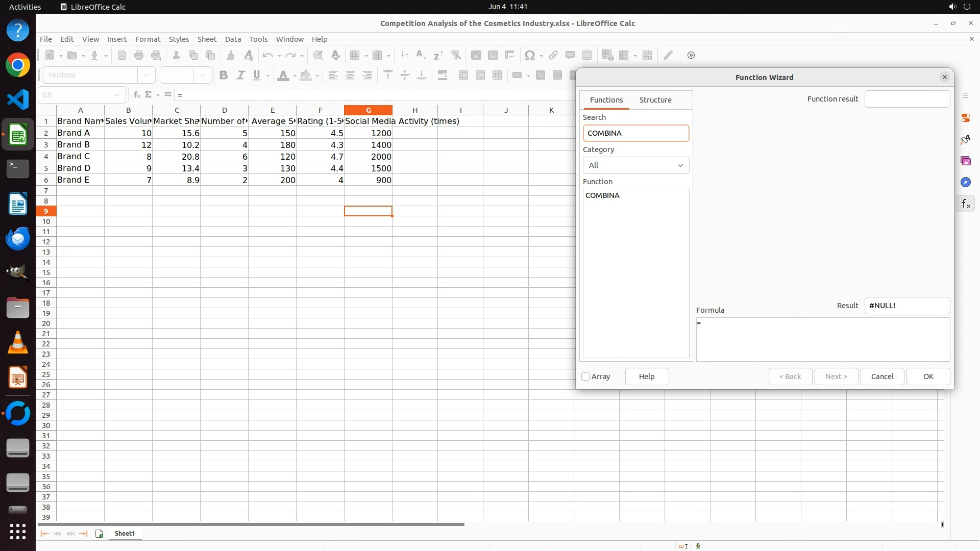Open the Name Box dropdown arrow
The image size is (980, 551).
(x=117, y=95)
